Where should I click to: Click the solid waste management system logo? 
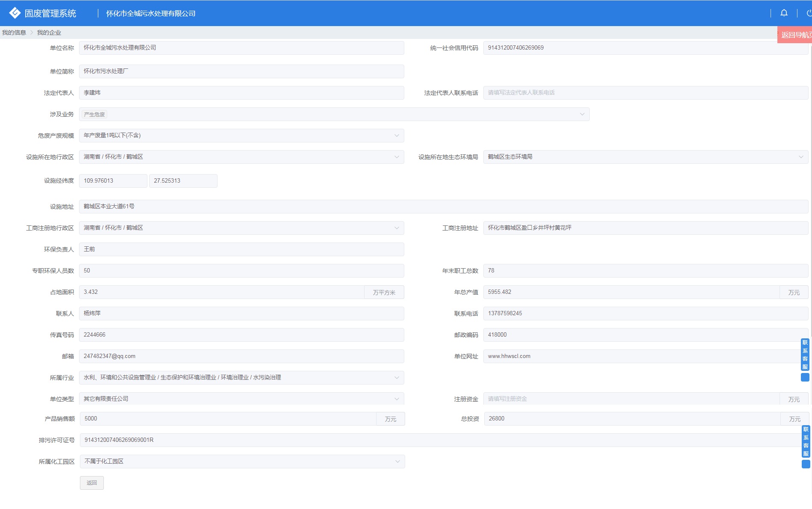click(x=15, y=13)
